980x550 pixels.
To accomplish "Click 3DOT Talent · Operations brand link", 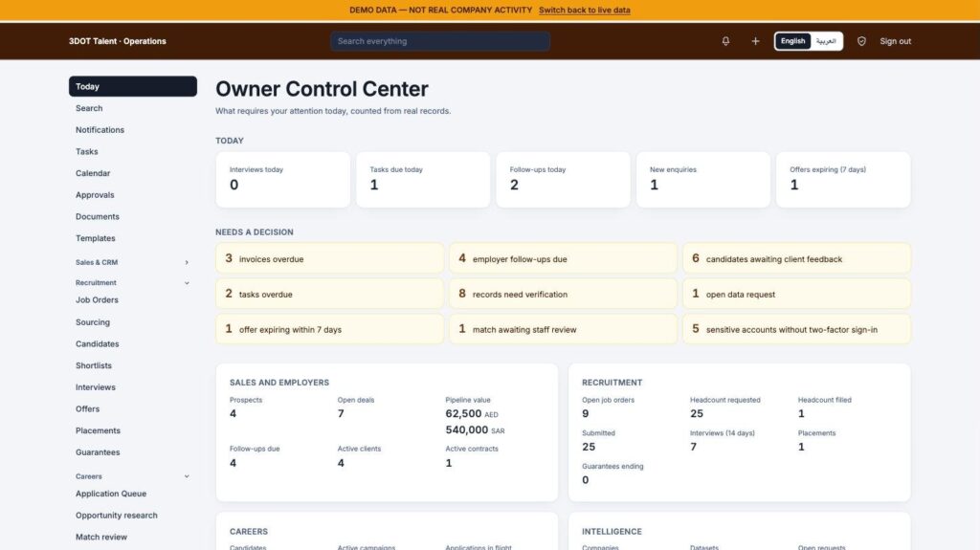I will tap(118, 41).
